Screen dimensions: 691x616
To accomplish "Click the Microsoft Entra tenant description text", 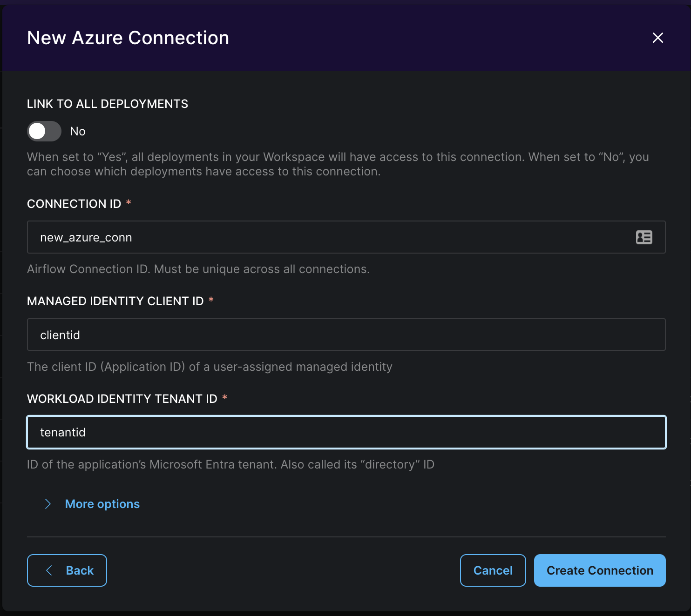I will (230, 464).
